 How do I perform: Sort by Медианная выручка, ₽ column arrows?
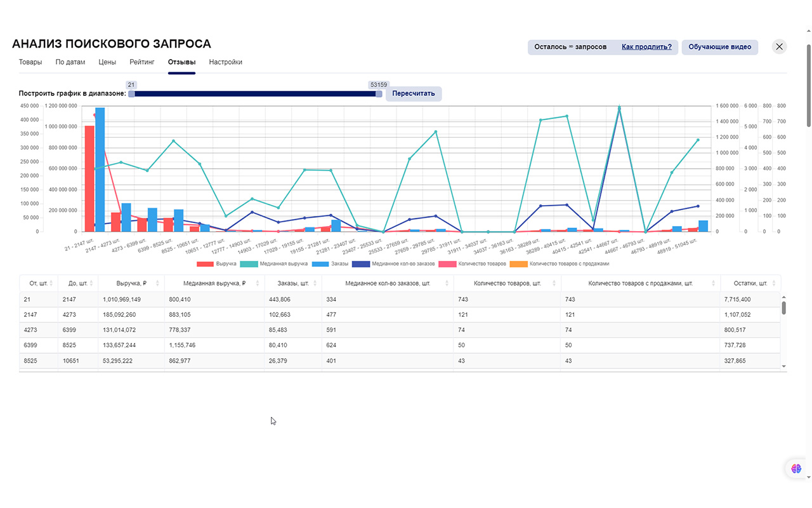[x=258, y=283]
